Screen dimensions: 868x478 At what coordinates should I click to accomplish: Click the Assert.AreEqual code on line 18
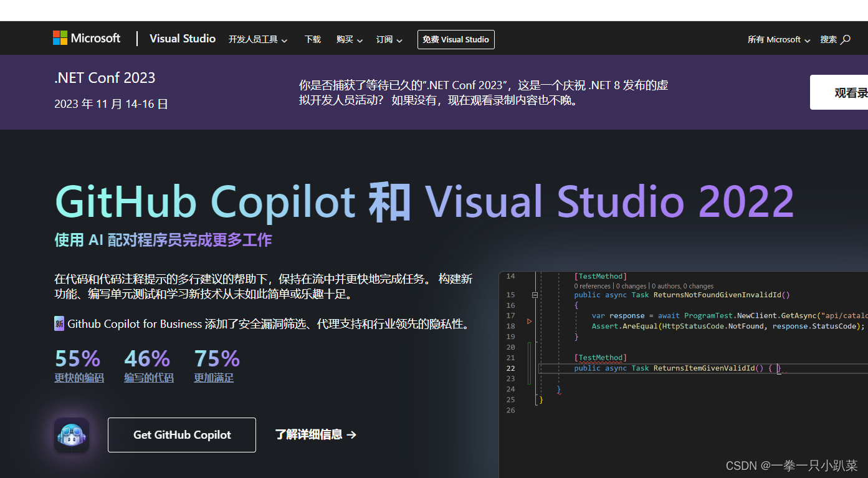click(624, 326)
